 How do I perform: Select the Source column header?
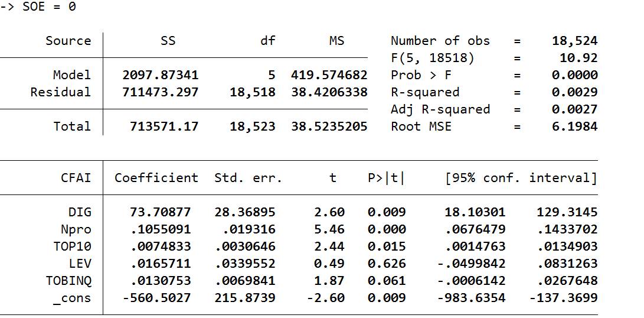(68, 41)
